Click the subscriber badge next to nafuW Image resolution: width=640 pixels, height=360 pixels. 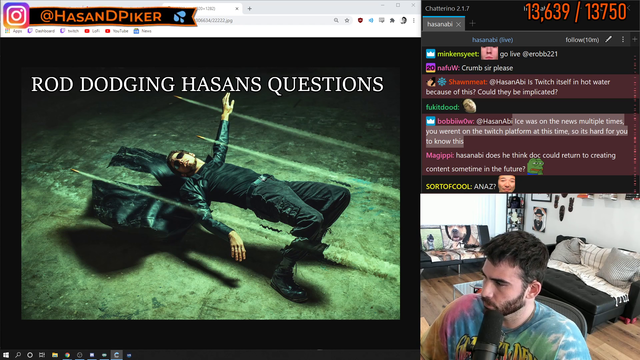pyautogui.click(x=431, y=68)
